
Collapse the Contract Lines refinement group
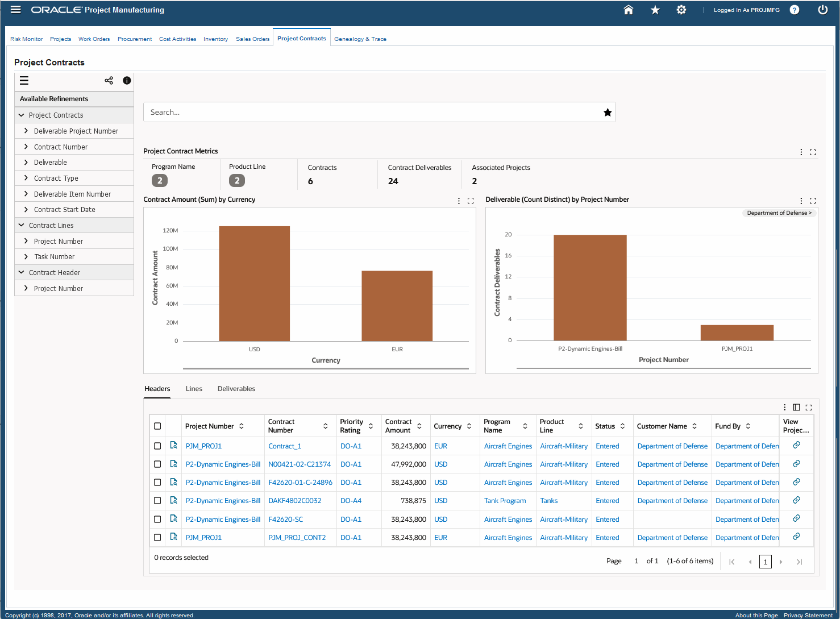coord(22,225)
